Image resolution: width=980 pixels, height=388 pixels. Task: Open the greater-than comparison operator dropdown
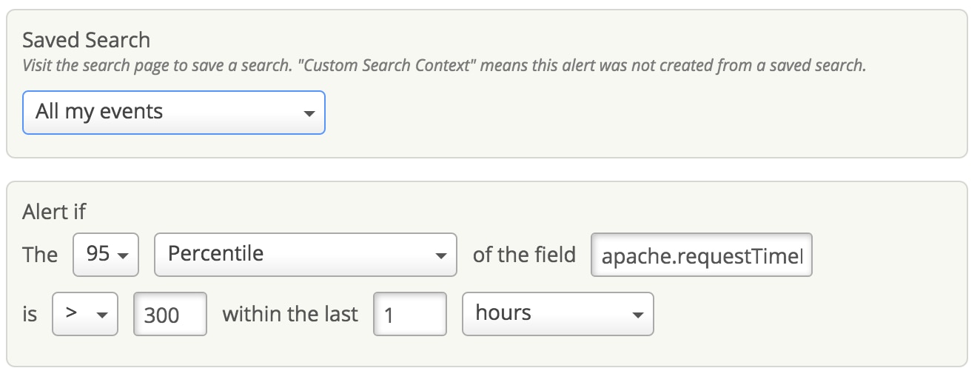84,314
